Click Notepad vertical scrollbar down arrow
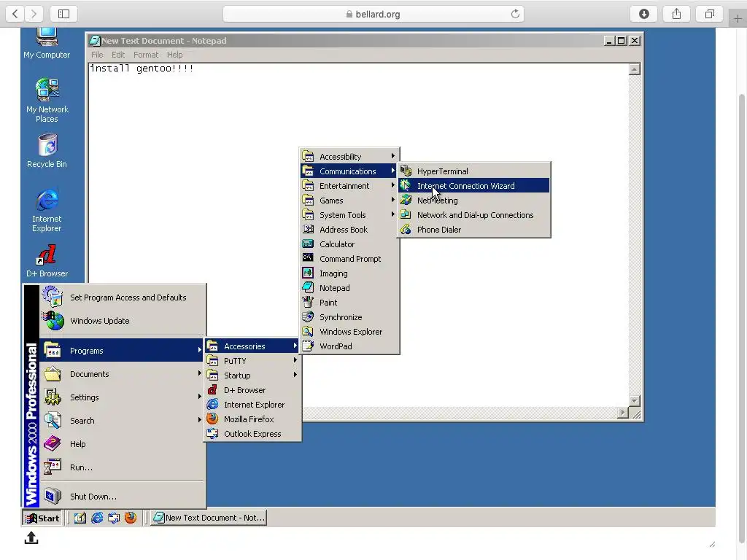 point(634,401)
